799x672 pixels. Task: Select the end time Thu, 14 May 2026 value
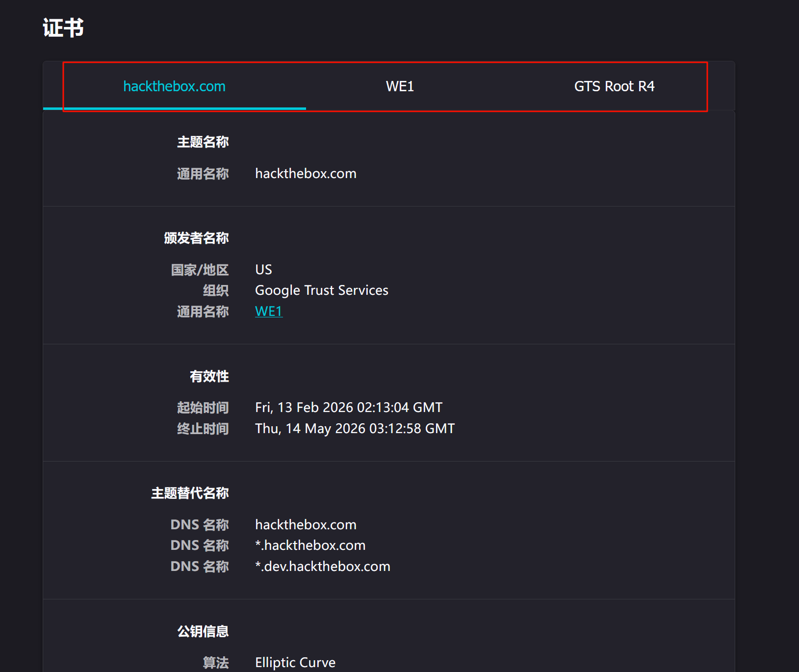click(355, 429)
